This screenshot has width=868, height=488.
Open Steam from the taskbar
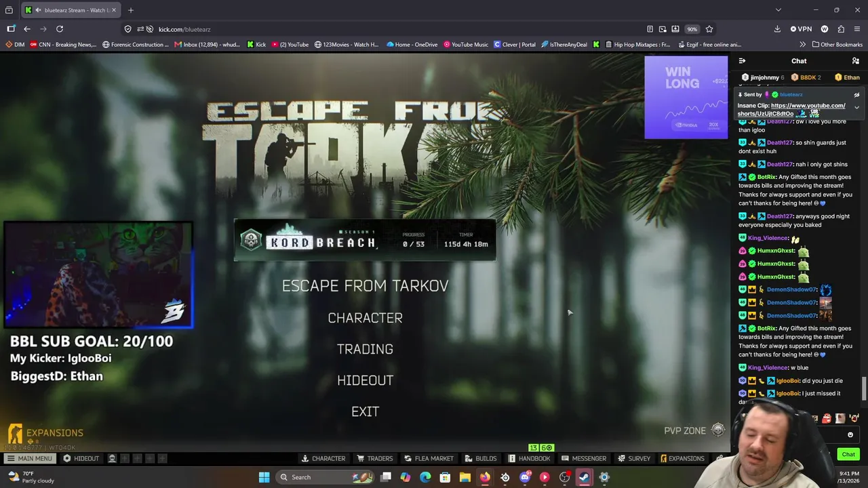coord(584,477)
